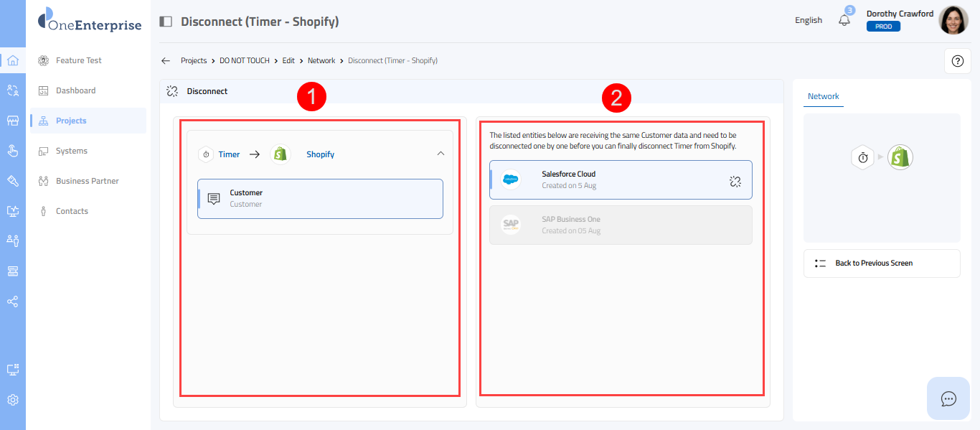Click the back arrow beside breadcrumbs
Screen dimensions: 980x430
pyautogui.click(x=166, y=61)
